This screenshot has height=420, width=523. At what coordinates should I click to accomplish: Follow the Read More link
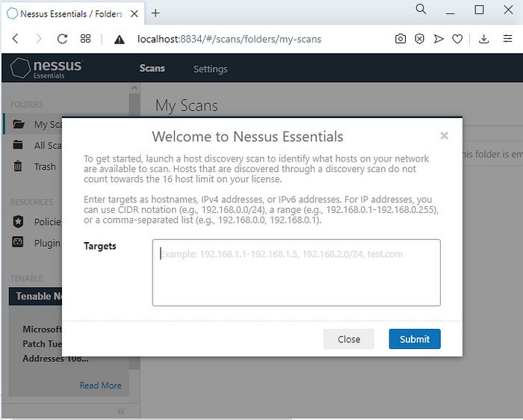100,386
